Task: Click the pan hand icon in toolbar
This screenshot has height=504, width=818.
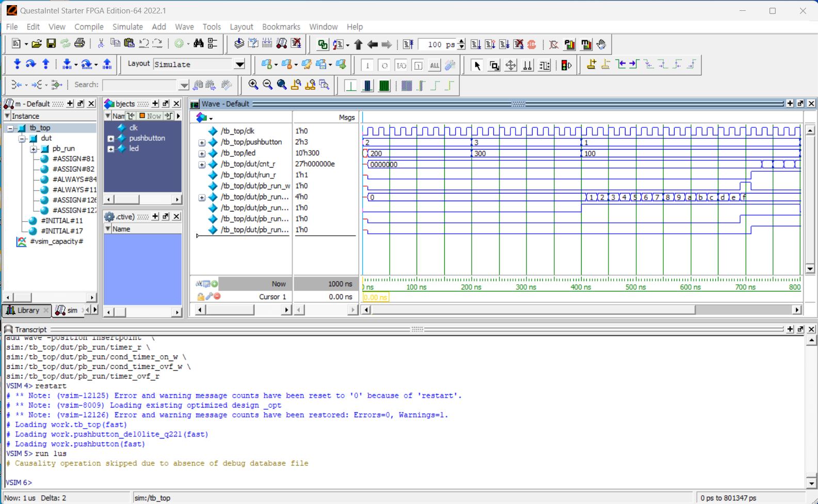Action: point(601,44)
